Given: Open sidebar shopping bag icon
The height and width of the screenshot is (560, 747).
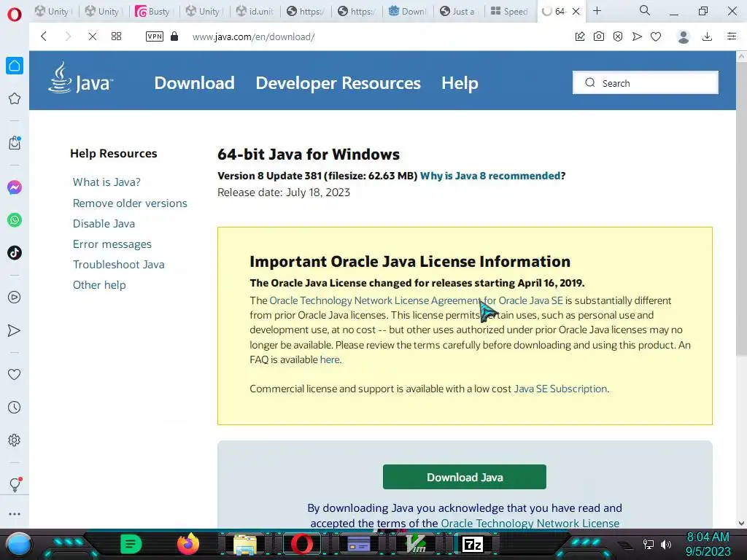Looking at the screenshot, I should tap(15, 143).
